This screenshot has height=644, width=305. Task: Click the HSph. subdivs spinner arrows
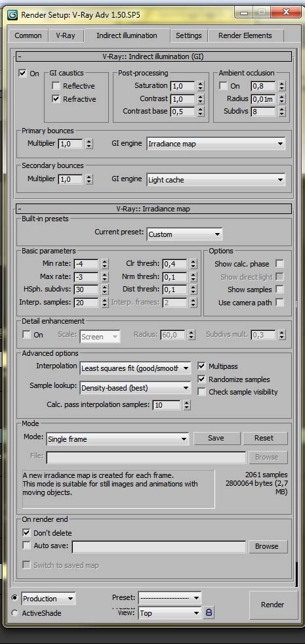point(105,289)
